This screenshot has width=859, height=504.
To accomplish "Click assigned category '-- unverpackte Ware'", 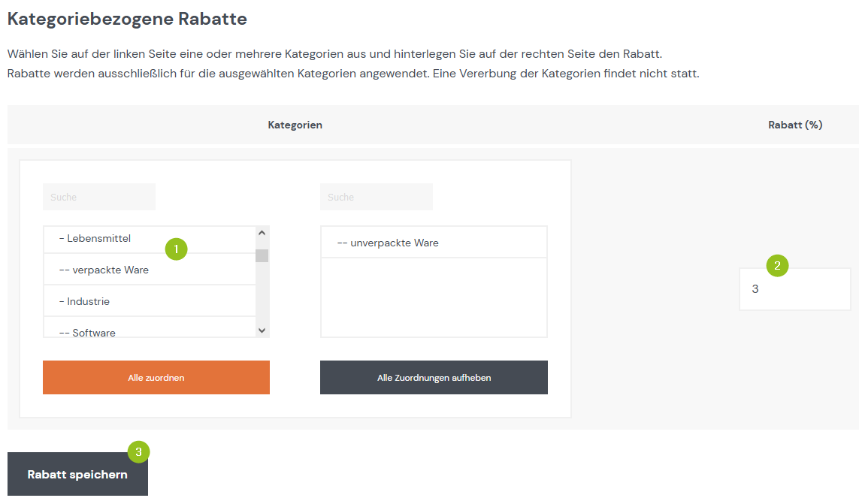I will pos(434,242).
